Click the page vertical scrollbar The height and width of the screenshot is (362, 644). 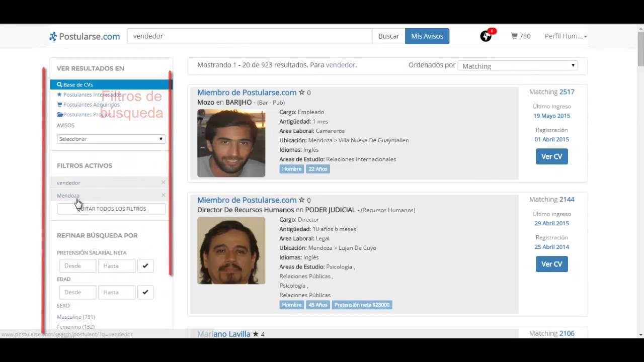(x=640, y=48)
